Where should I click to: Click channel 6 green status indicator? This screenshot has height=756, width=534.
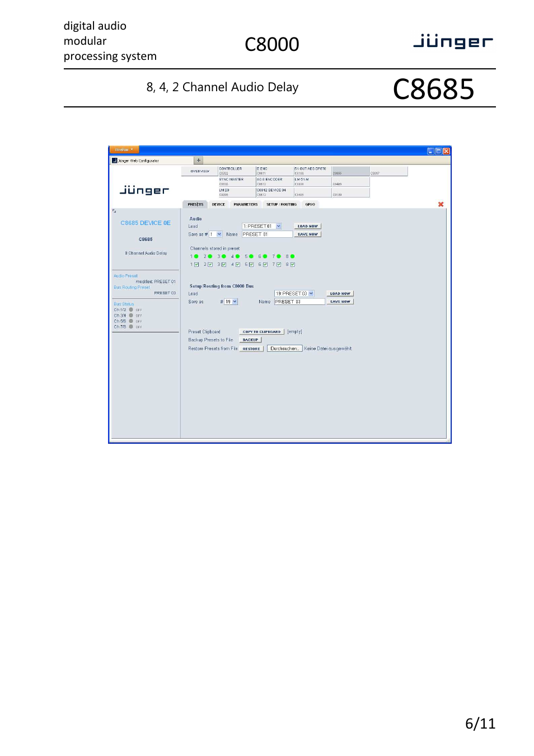click(x=265, y=256)
